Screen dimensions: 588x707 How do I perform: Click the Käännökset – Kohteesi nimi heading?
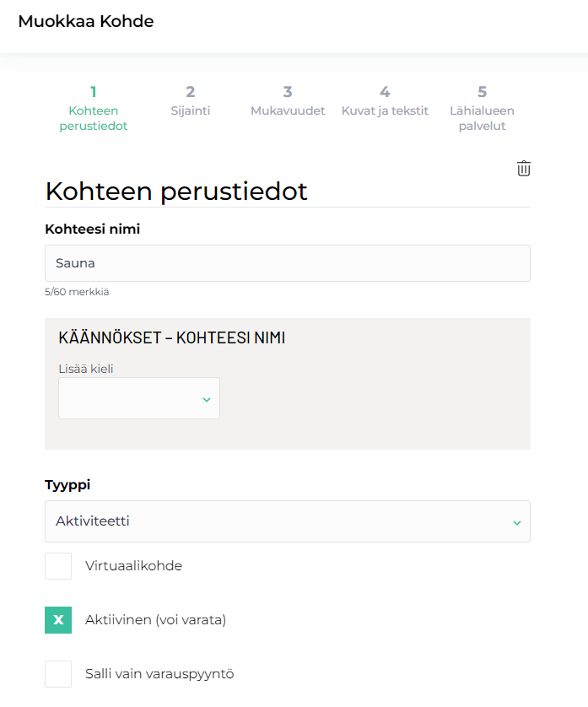pos(171,338)
